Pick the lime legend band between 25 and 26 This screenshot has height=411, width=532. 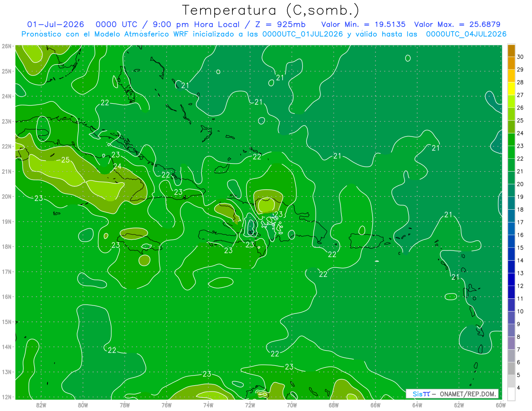coord(511,114)
